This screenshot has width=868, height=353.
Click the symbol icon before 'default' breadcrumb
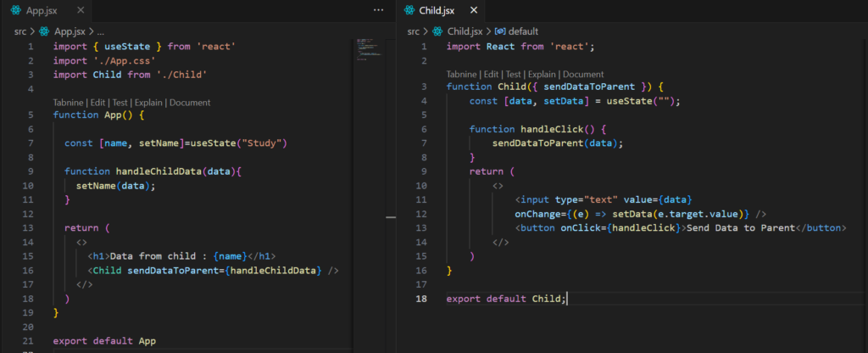500,31
